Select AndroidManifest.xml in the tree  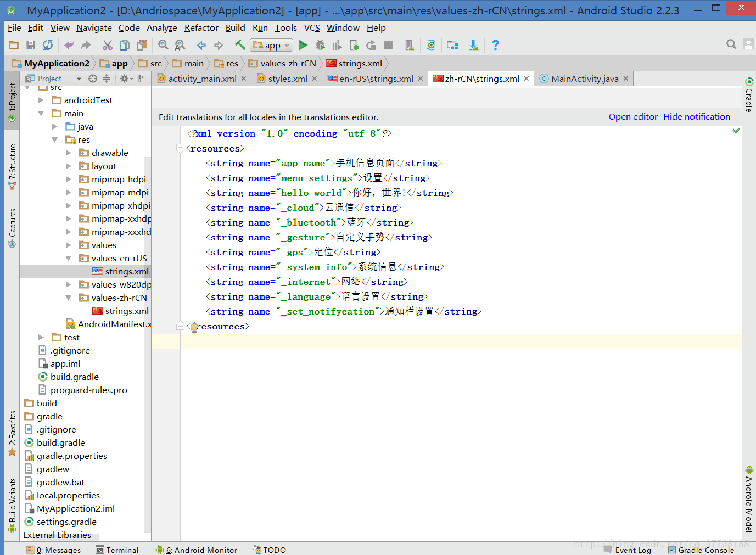(x=109, y=324)
